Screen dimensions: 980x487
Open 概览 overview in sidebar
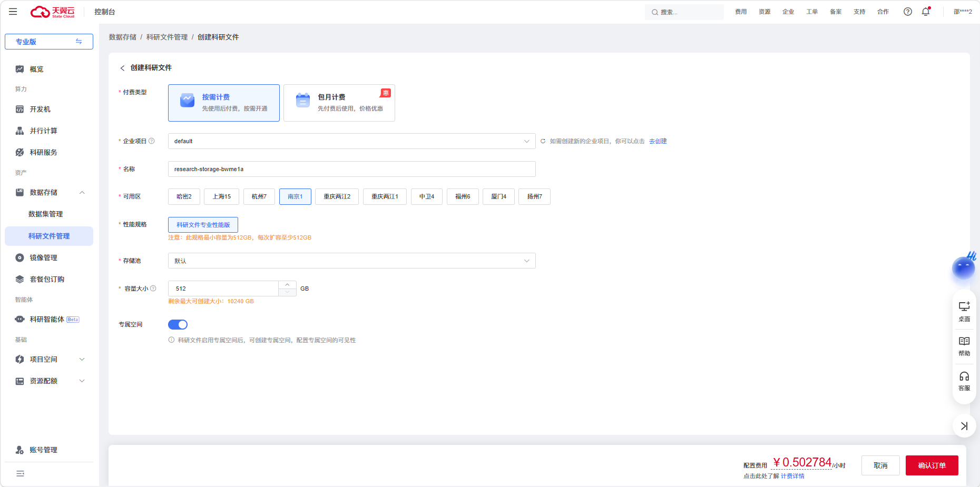pos(49,69)
